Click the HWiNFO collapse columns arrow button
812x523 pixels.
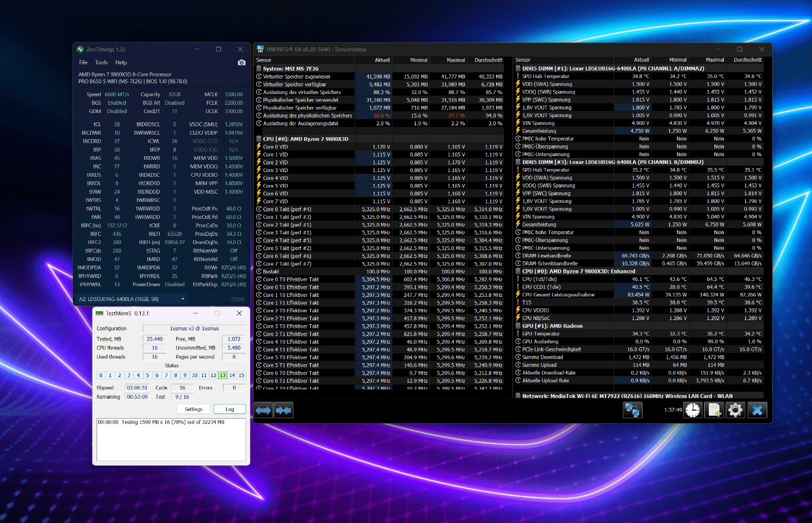coord(284,410)
